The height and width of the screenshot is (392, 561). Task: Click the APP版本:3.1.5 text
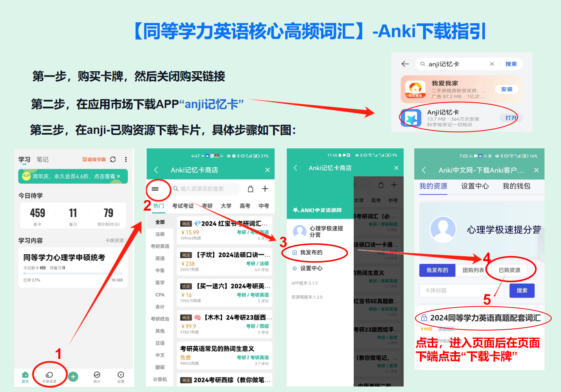[x=304, y=283]
